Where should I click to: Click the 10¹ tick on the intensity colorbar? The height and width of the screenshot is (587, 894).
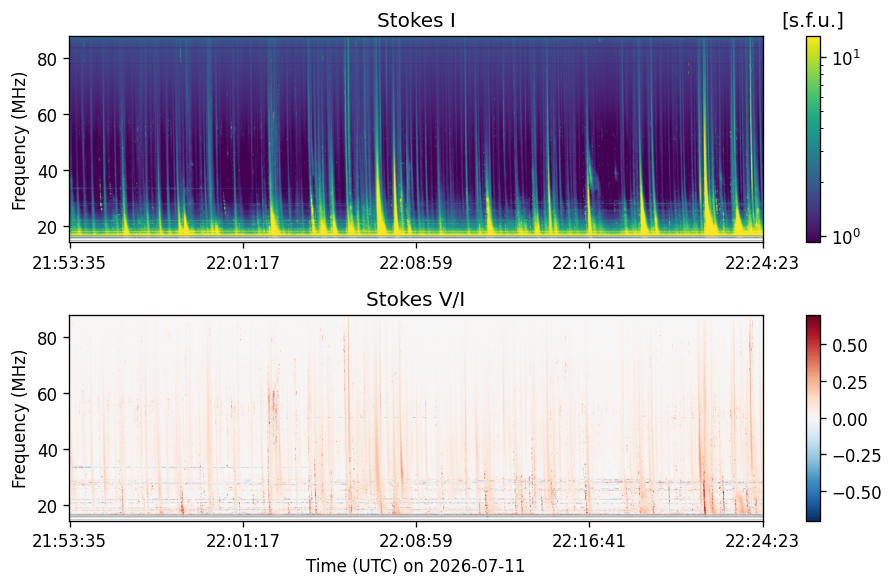click(x=846, y=57)
